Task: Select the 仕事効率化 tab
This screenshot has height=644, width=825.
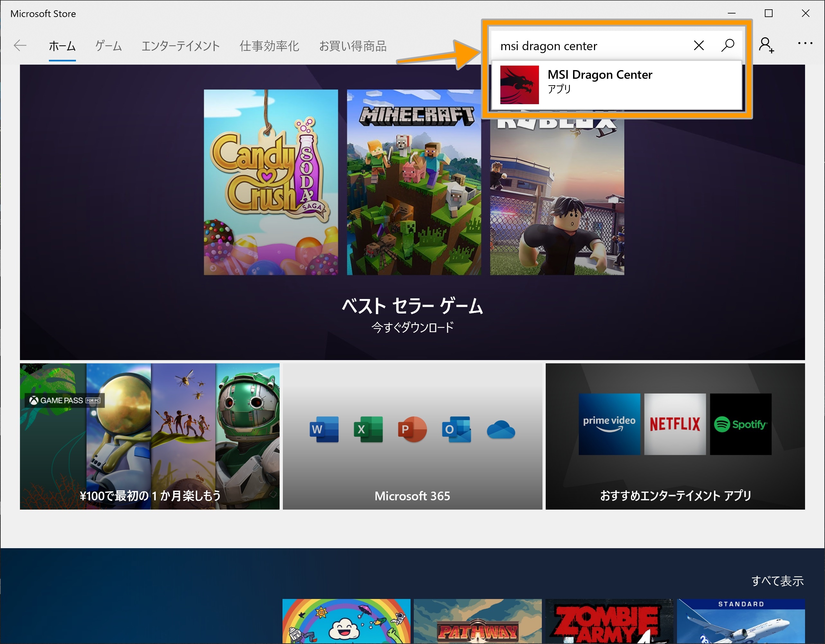Action: [x=269, y=46]
